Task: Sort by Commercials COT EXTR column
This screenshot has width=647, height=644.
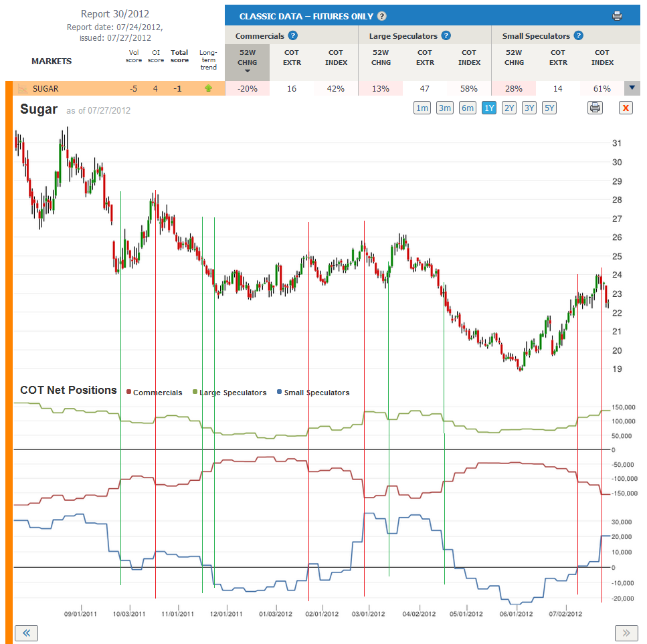Action: (x=292, y=58)
